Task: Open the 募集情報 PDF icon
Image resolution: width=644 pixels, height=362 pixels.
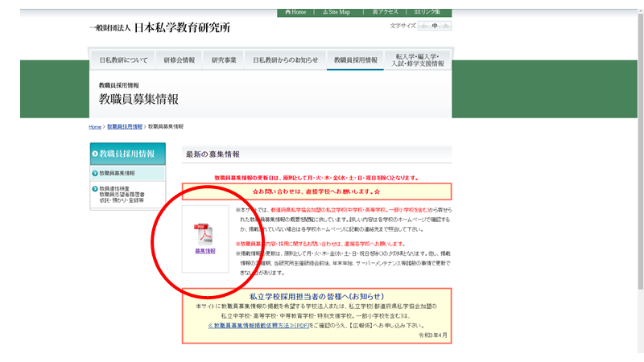Action: [x=204, y=233]
